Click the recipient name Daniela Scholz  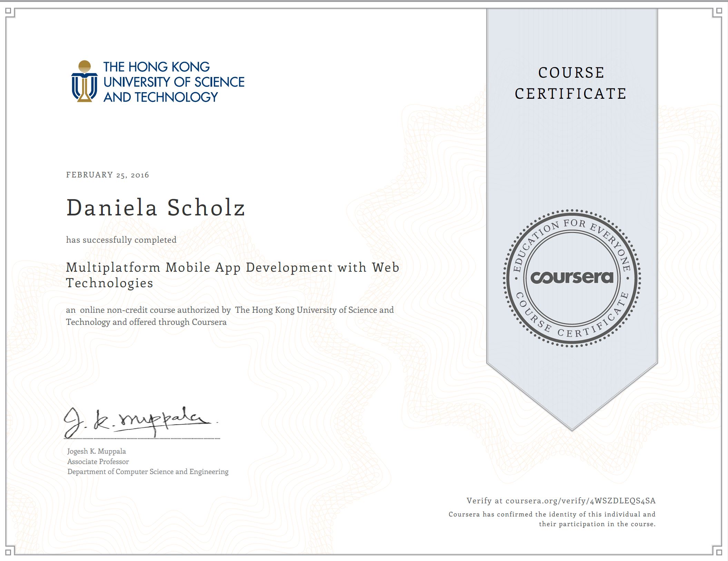pos(156,208)
